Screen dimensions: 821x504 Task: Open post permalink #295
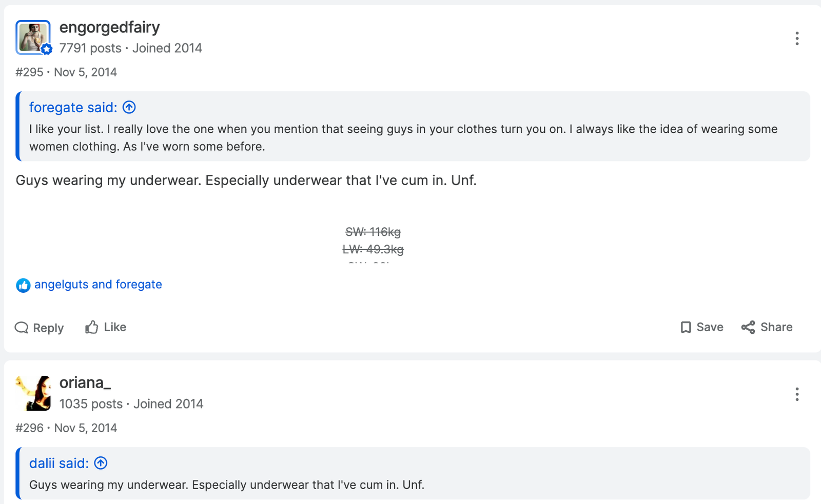click(x=29, y=72)
